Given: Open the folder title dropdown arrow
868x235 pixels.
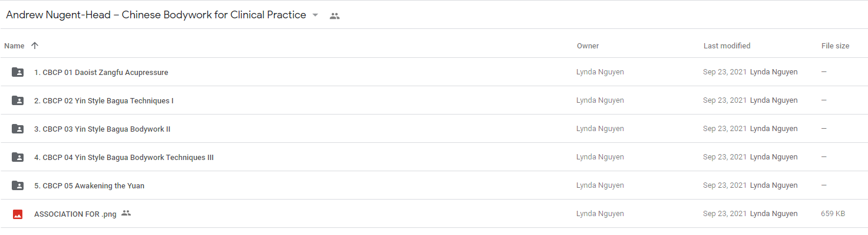Looking at the screenshot, I should pos(315,15).
